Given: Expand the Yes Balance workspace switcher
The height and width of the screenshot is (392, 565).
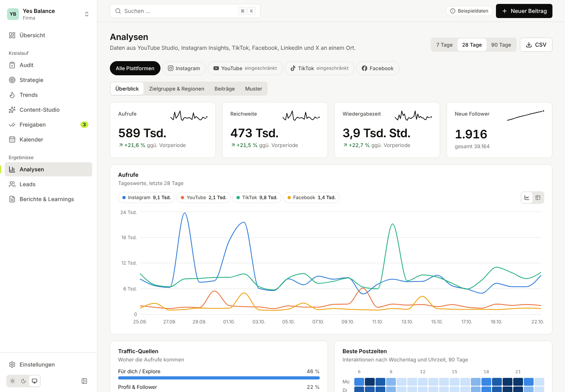Looking at the screenshot, I should tap(49, 14).
